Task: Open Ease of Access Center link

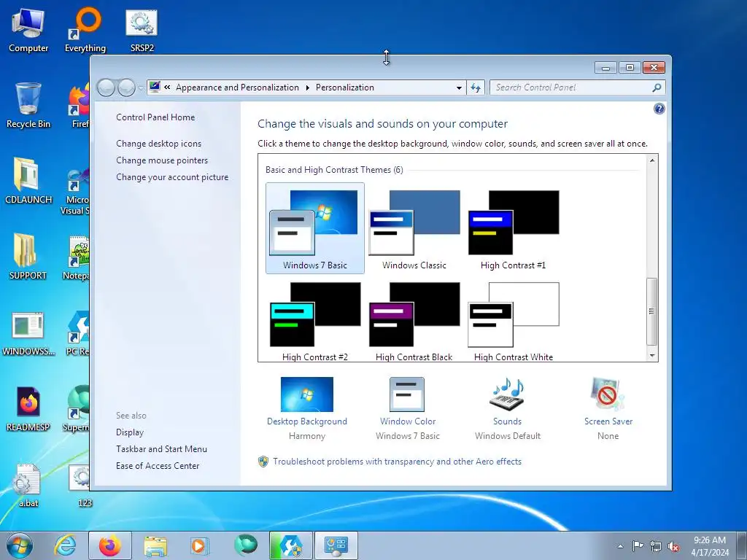Action: click(158, 466)
